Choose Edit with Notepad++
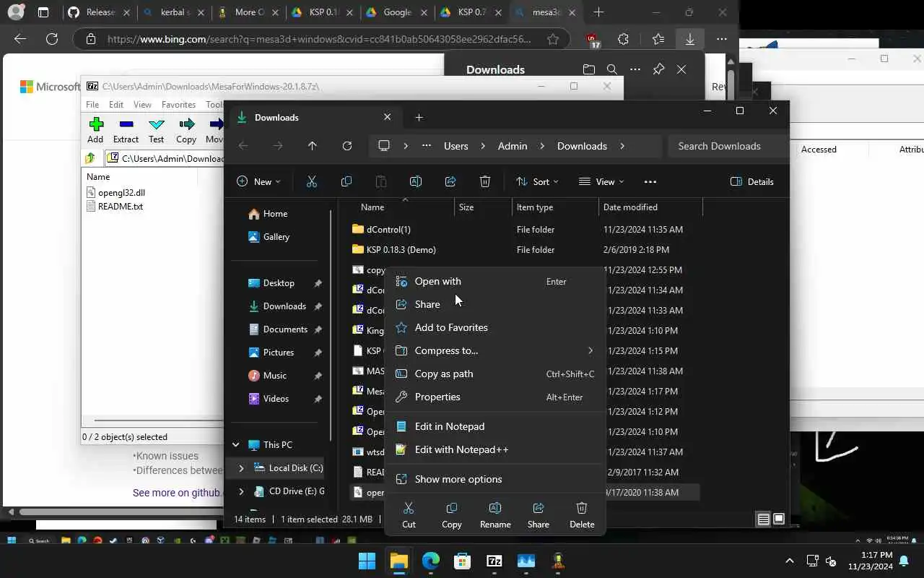The width and height of the screenshot is (924, 578). (495, 449)
